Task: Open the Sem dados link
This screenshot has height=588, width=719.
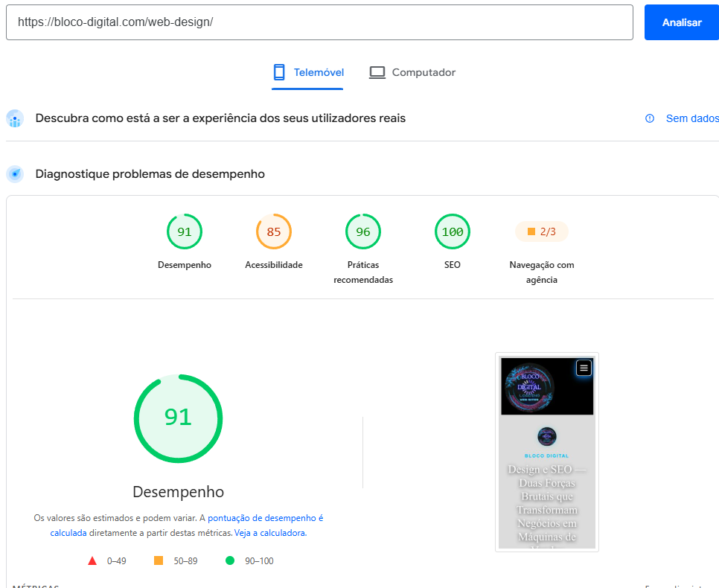Action: [692, 118]
